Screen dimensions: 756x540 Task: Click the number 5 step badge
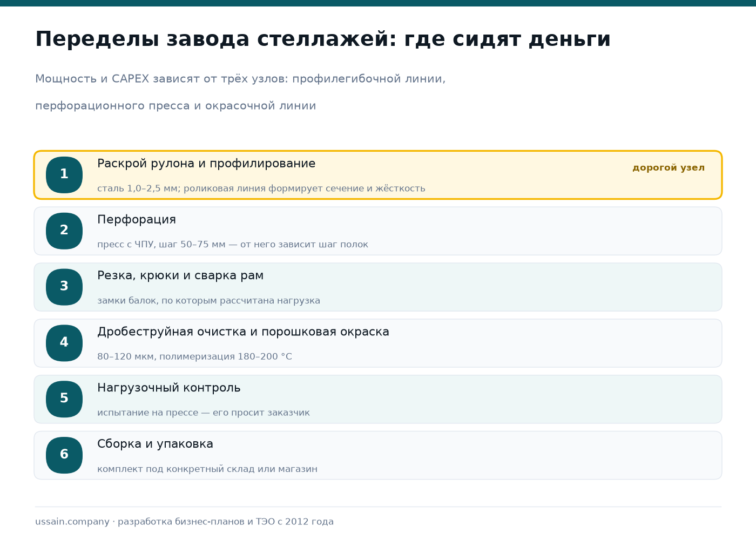click(64, 399)
